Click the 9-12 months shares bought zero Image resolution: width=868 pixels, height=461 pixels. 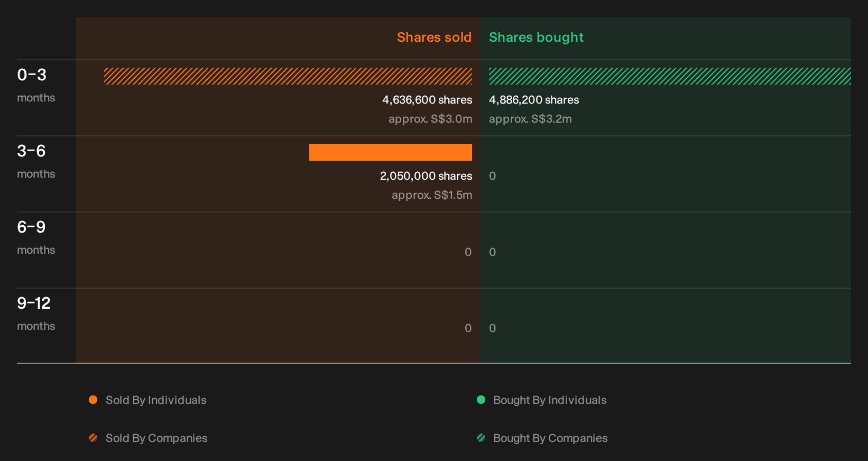click(x=493, y=328)
